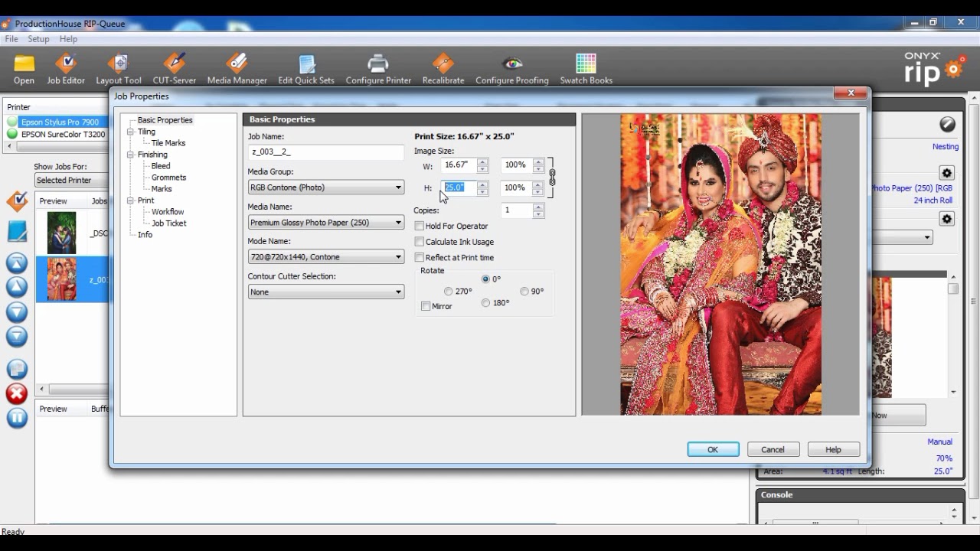
Task: Move the selected job to top of queue
Action: pos(17,263)
